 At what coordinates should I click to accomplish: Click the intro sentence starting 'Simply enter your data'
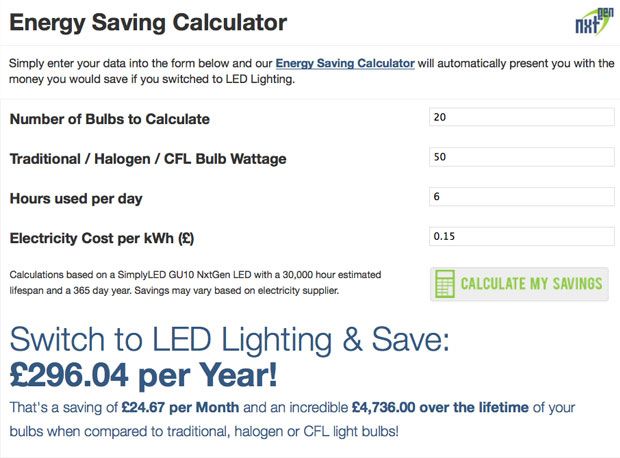[x=312, y=71]
